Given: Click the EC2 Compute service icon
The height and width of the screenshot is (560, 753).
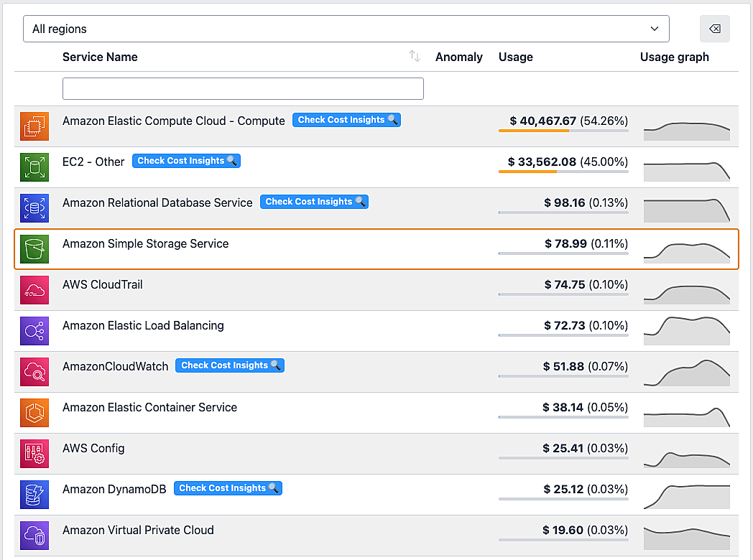Looking at the screenshot, I should [x=34, y=126].
